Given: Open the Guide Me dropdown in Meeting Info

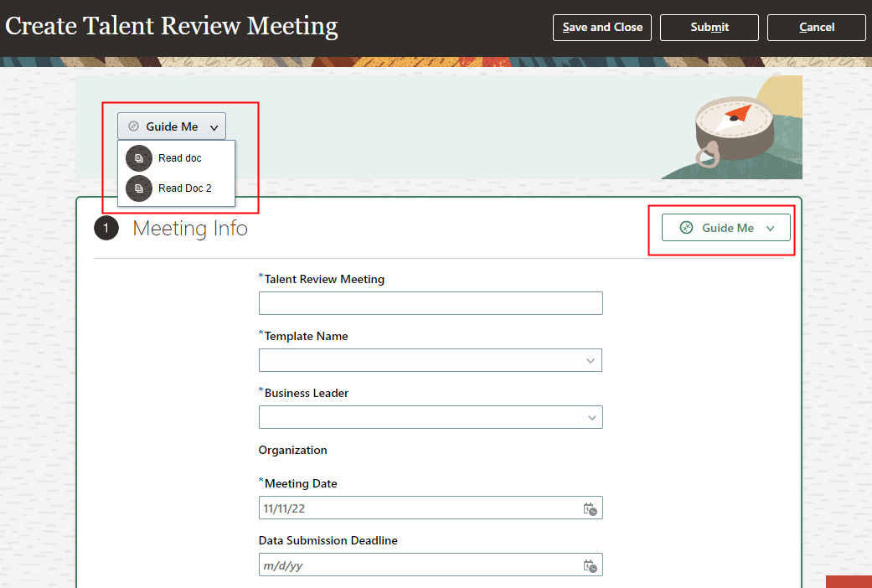Looking at the screenshot, I should (725, 228).
